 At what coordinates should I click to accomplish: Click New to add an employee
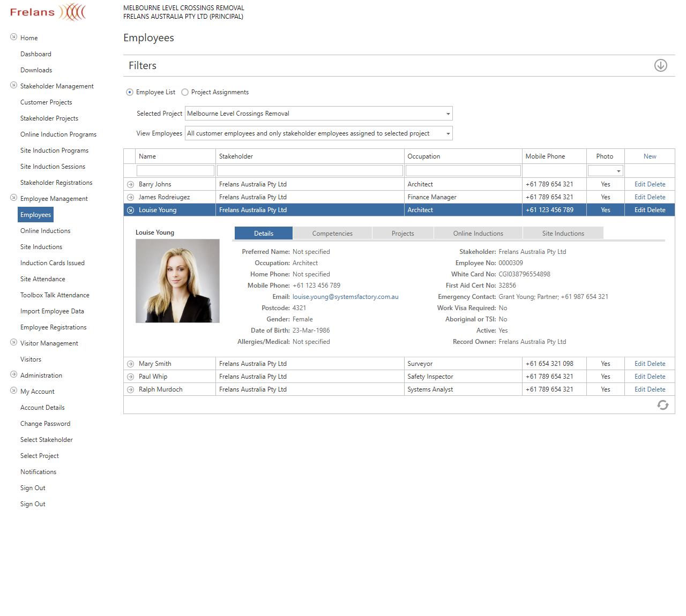pos(650,156)
